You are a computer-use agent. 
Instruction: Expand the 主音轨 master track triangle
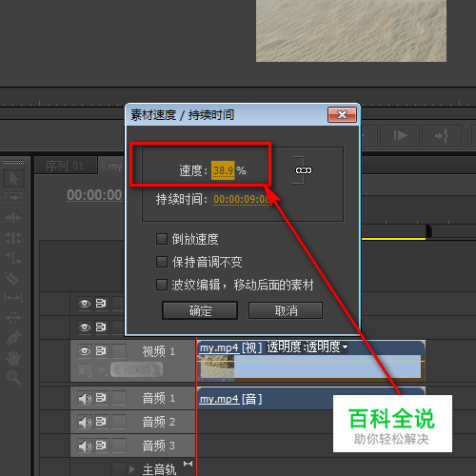(x=132, y=469)
